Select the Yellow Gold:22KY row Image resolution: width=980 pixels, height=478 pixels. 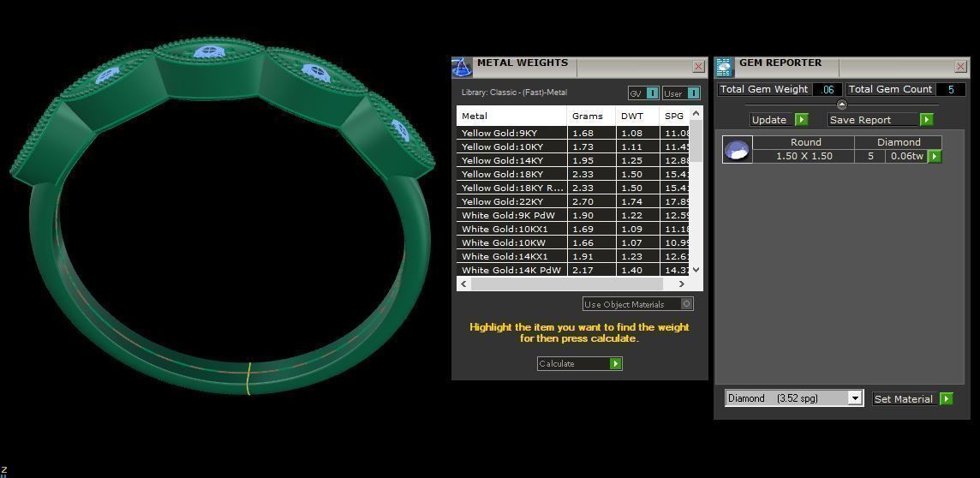pyautogui.click(x=573, y=202)
